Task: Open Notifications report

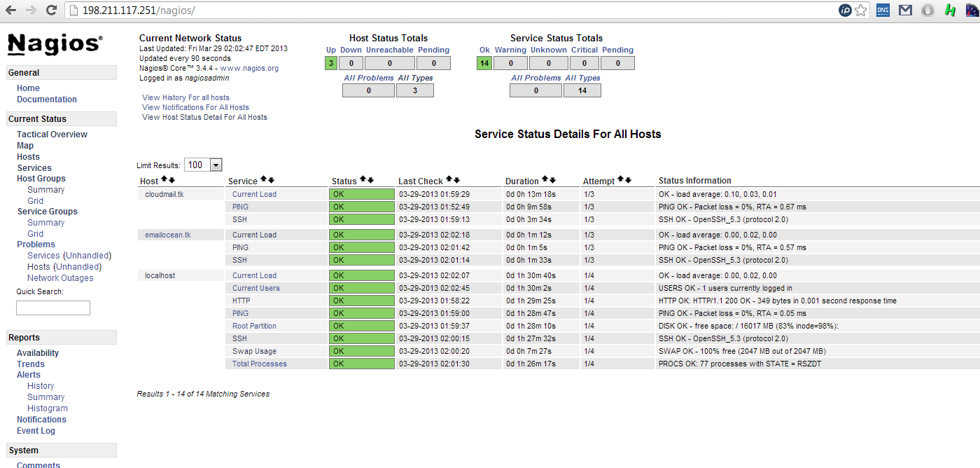Action: 41,420
